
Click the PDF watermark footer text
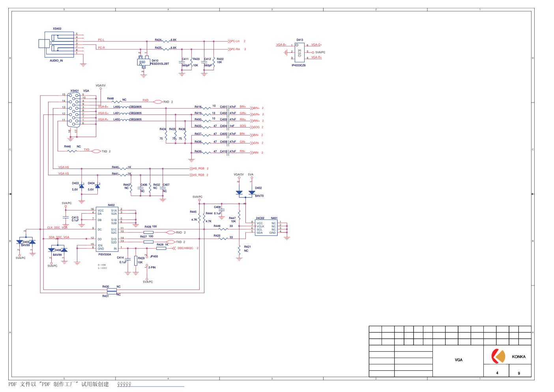click(59, 384)
